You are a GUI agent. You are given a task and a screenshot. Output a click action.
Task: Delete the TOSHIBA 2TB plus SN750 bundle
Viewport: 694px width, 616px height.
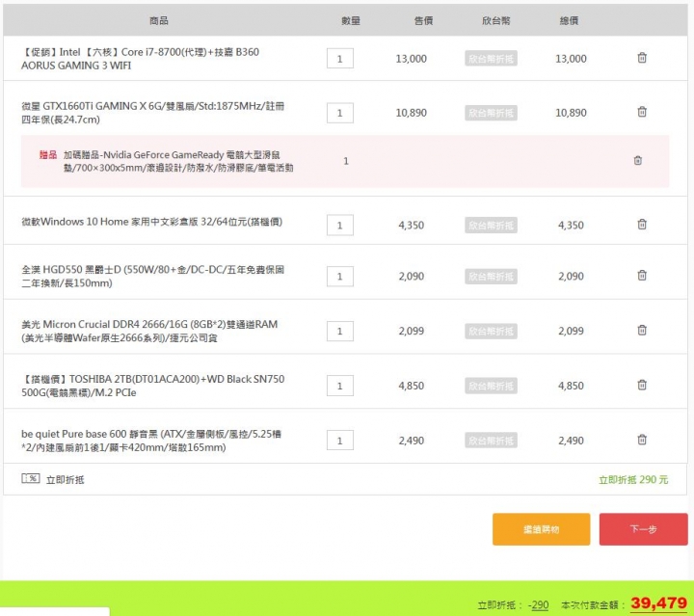tap(642, 385)
